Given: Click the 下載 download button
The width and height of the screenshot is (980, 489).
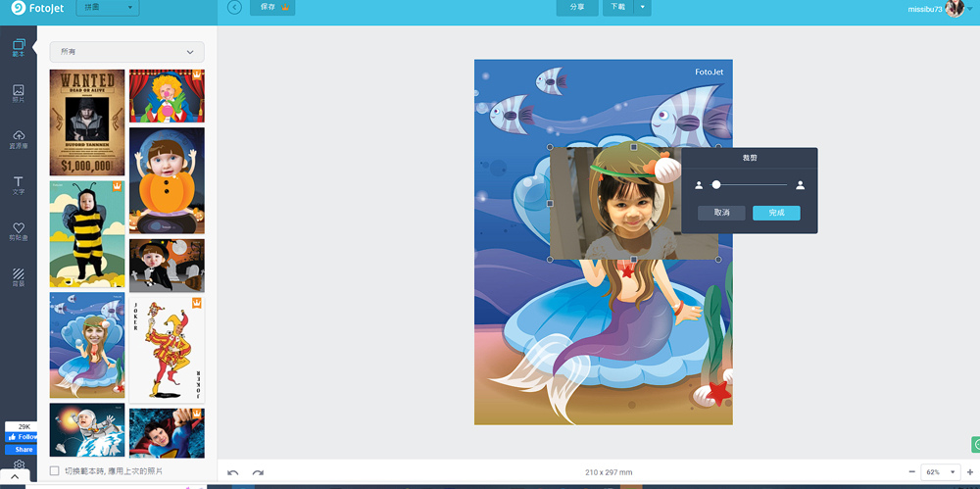Looking at the screenshot, I should (618, 8).
